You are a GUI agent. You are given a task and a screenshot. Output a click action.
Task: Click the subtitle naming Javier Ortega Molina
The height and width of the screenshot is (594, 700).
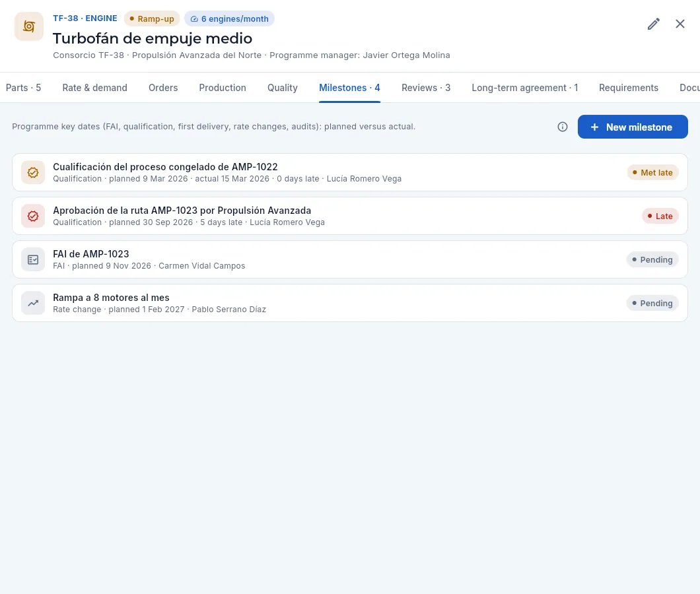click(252, 55)
